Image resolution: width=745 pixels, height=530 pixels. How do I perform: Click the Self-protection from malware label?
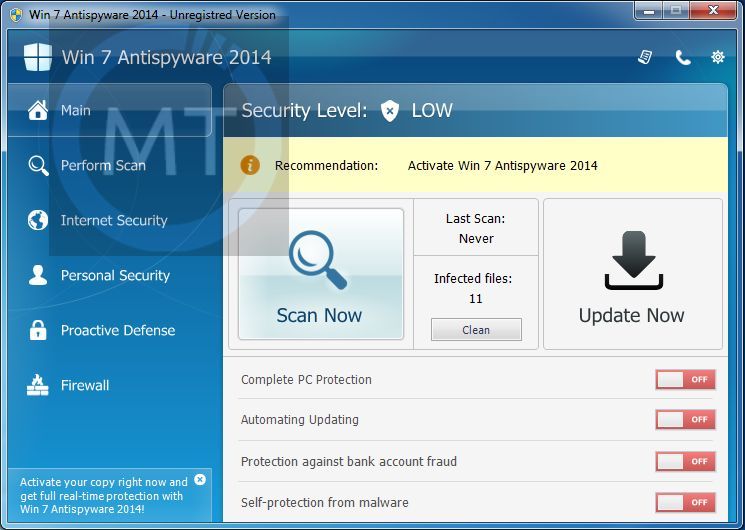325,502
